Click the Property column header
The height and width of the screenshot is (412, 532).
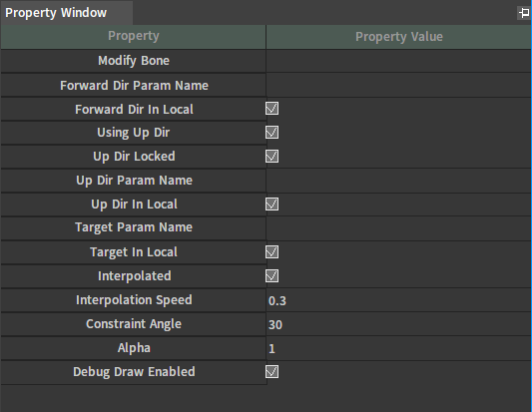click(134, 36)
